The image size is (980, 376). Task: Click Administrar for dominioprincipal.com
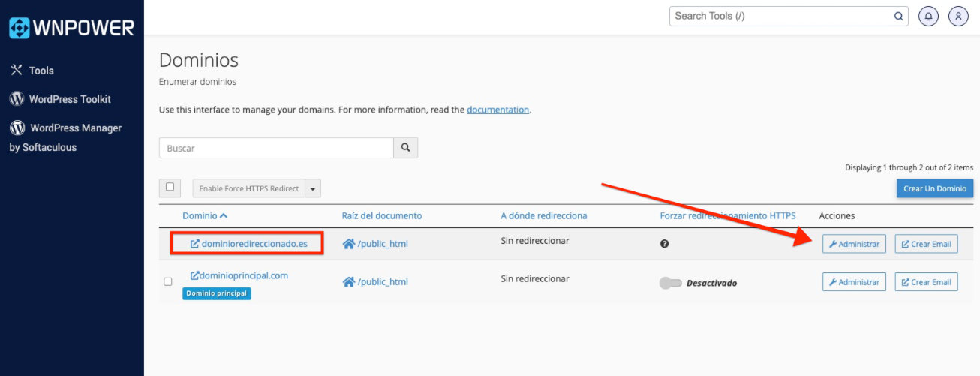(854, 282)
